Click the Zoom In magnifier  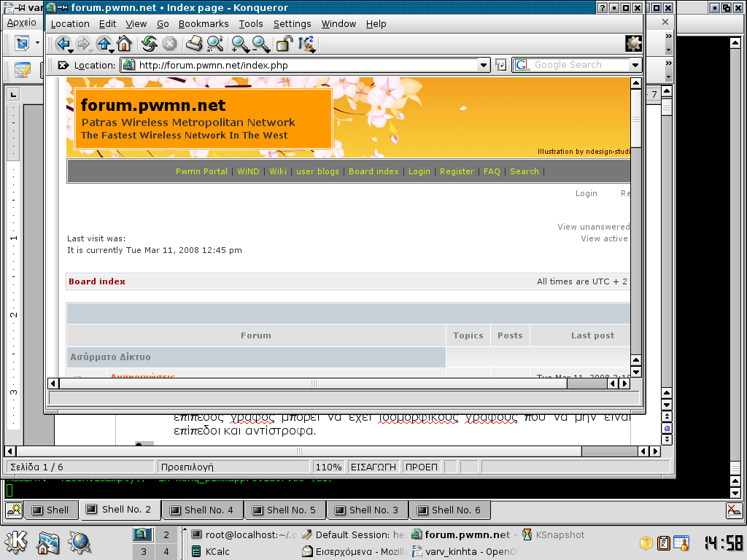pos(240,44)
